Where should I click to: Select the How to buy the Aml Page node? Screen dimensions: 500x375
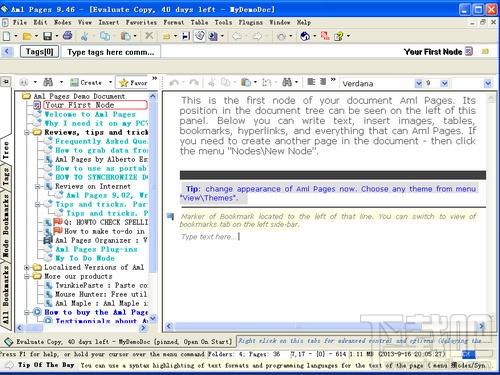click(x=96, y=312)
